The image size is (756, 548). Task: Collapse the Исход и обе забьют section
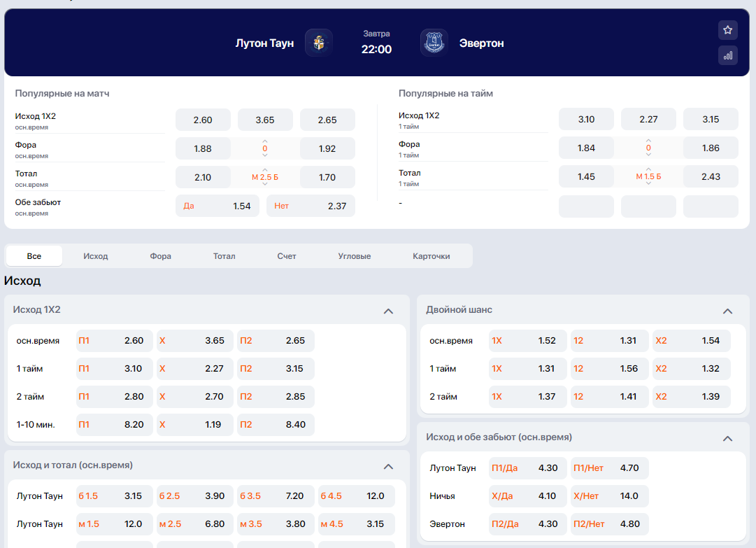[727, 438]
